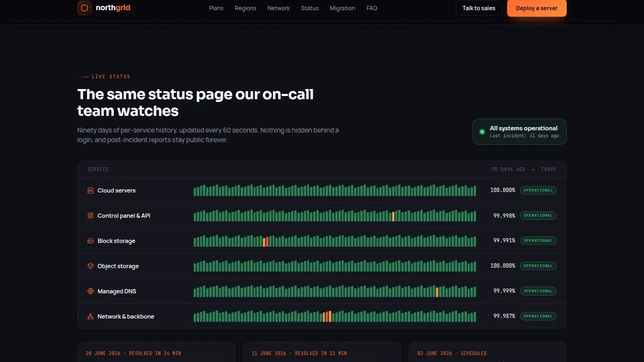Click the Control panel & API icon
644x362 pixels.
click(x=90, y=216)
